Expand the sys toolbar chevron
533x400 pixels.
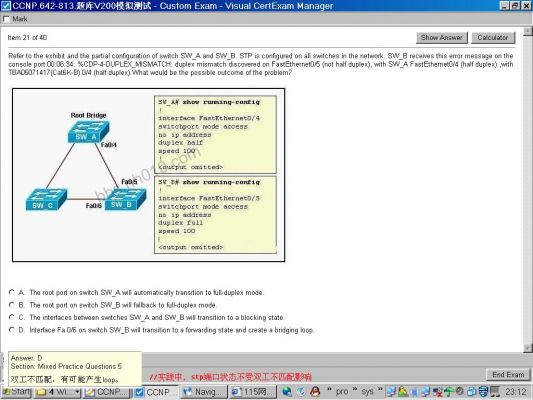tap(380, 389)
